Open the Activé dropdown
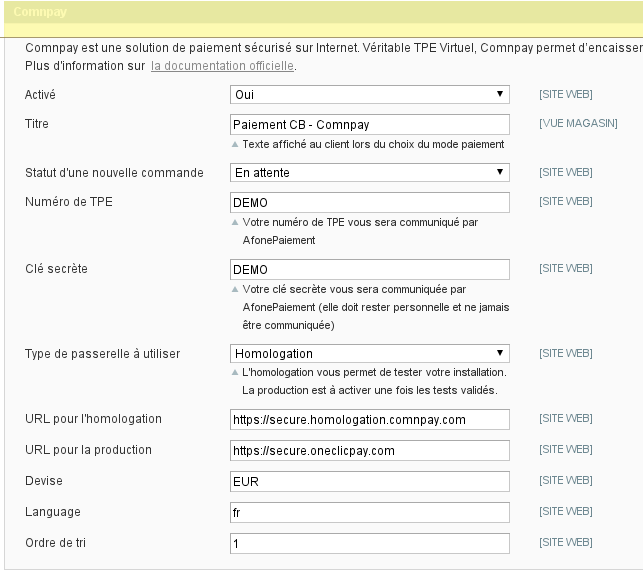643x572 pixels. 369,95
